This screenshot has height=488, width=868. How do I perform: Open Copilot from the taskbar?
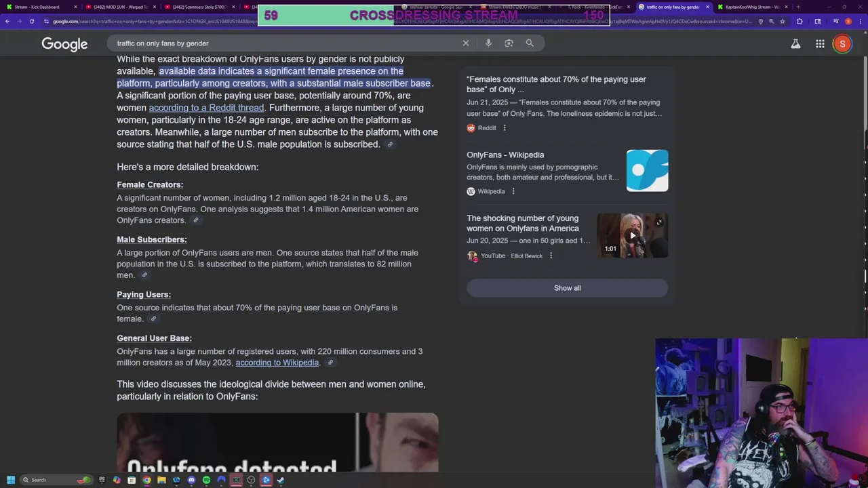point(117,480)
